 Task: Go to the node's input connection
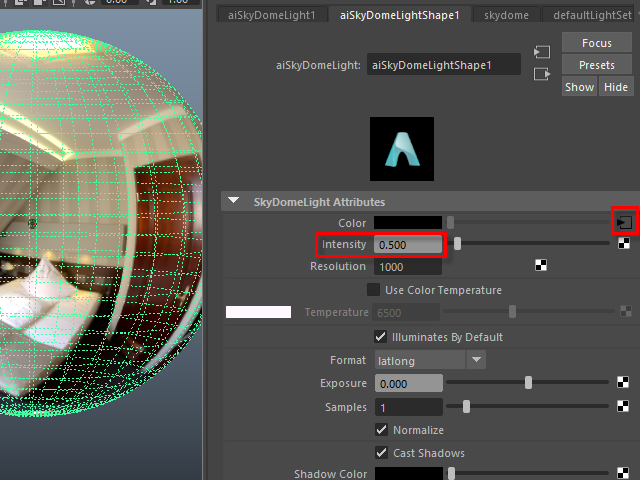click(x=542, y=52)
